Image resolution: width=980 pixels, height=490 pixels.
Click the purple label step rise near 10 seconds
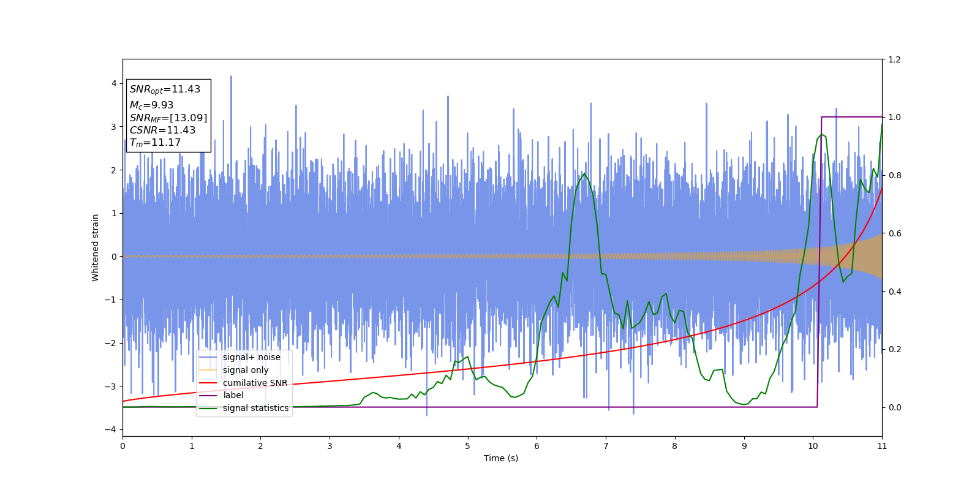tap(819, 262)
